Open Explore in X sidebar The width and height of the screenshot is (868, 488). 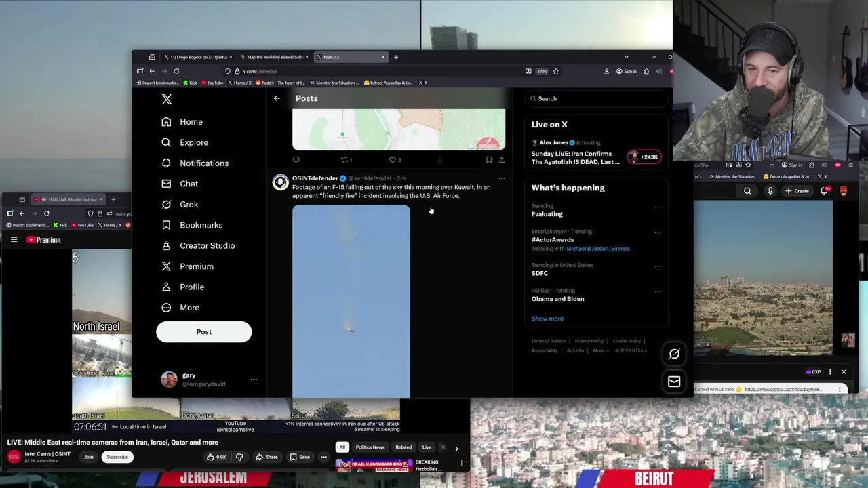click(x=184, y=142)
